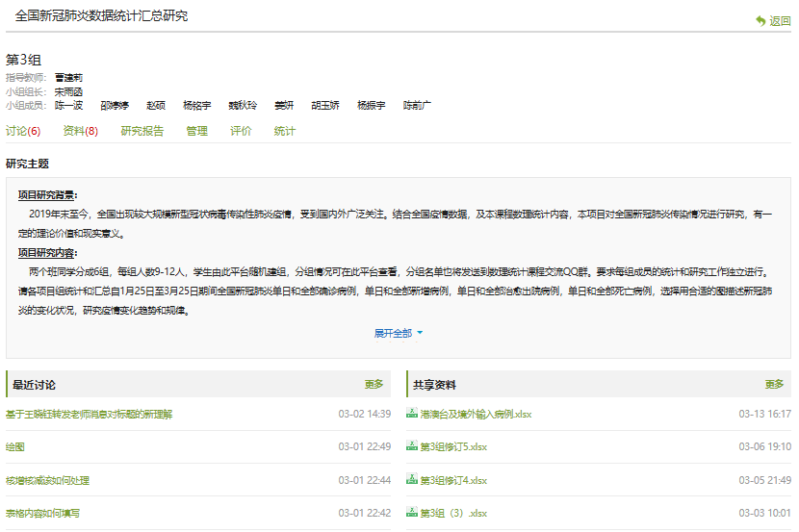
Task: Open discussion 基于王晓钰转发老师消息对标题的新理解
Action: point(89,415)
